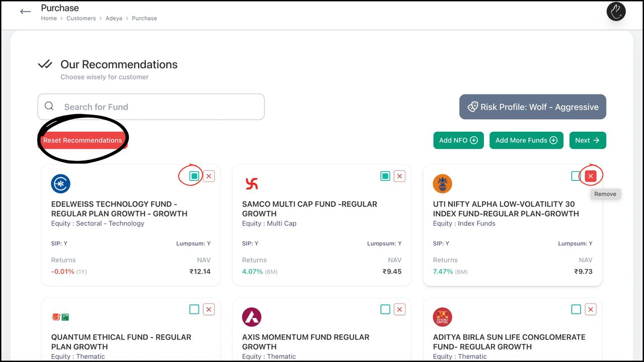Click the Edelweiss fund logo icon
Viewport: 644px width, 362px height.
(x=61, y=184)
